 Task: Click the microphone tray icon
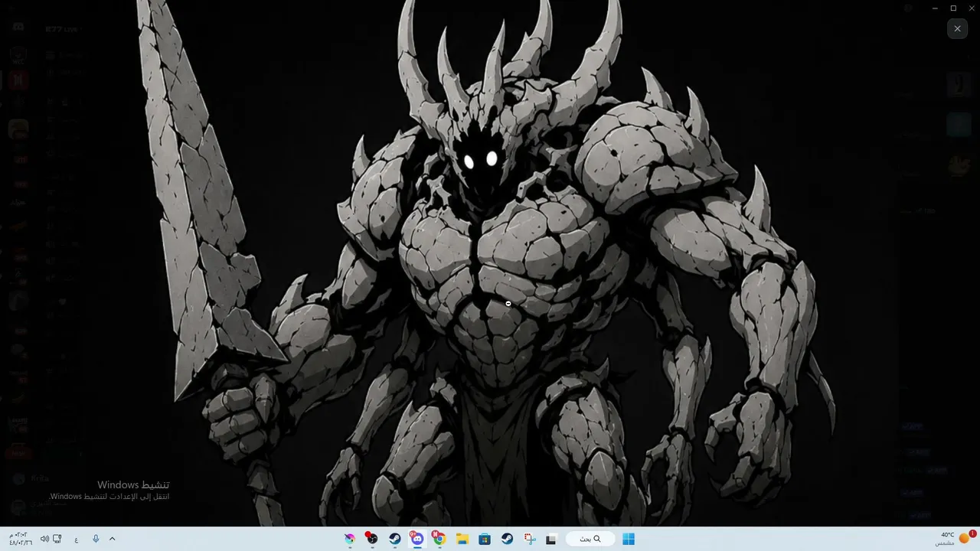(x=96, y=539)
